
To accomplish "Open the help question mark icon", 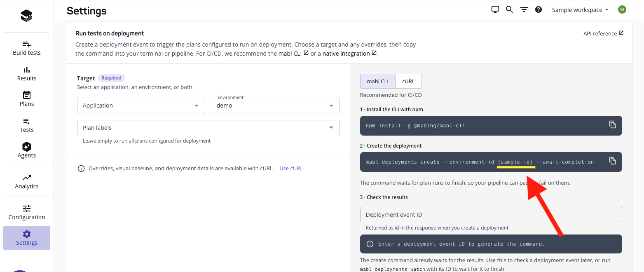I will pos(538,9).
